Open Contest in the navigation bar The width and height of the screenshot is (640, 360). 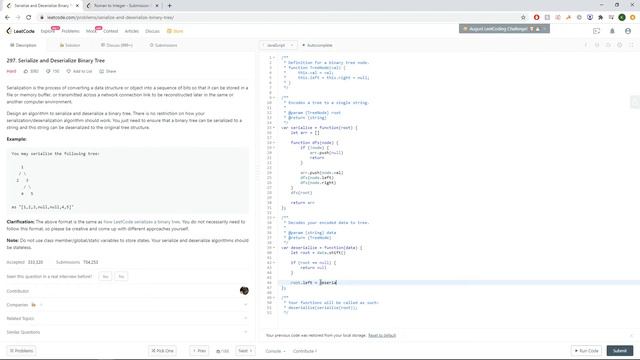click(111, 31)
